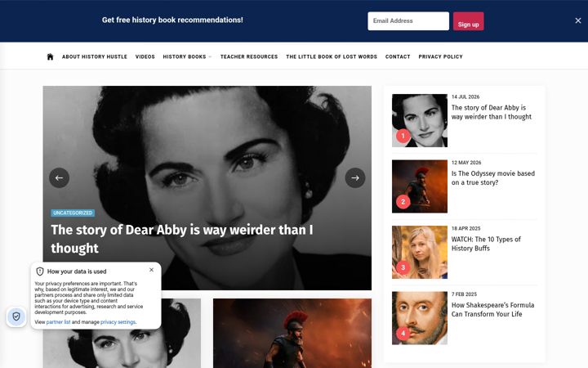588x368 pixels.
Task: Click the date text '14 JUL 2026'
Action: click(x=465, y=96)
